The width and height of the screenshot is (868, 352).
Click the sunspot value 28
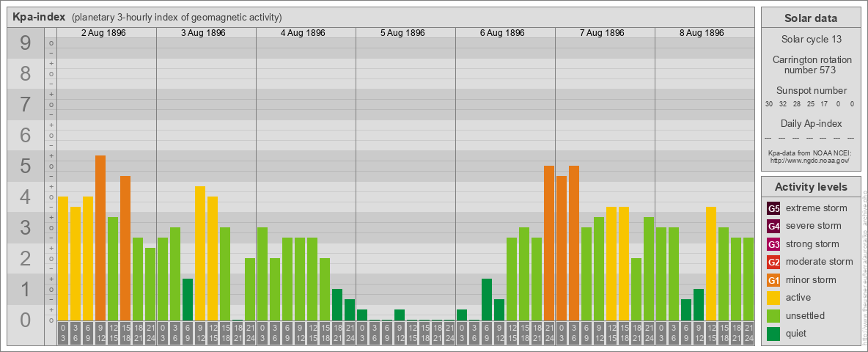tap(797, 104)
